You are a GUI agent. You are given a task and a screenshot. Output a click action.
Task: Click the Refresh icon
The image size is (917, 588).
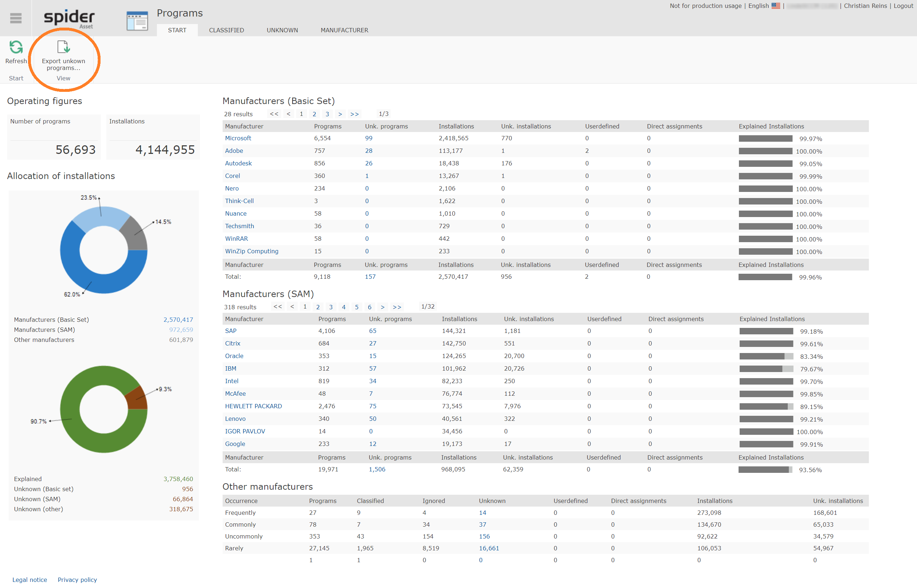click(x=16, y=47)
